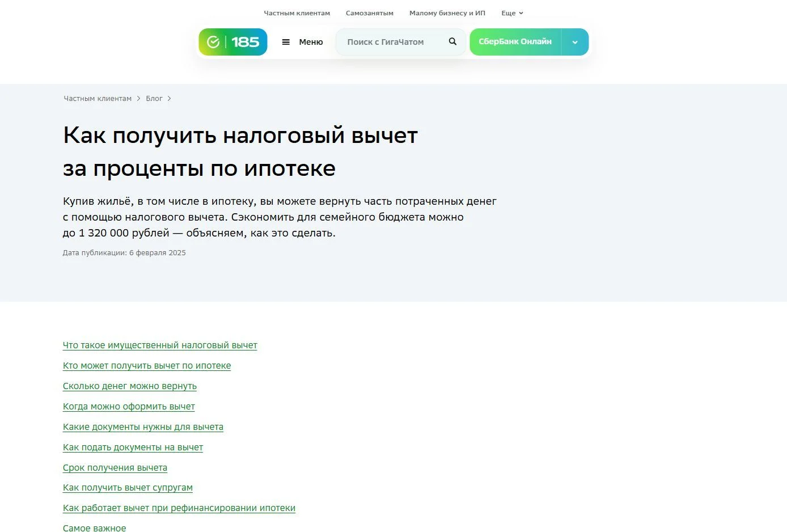Go to вычет при рефинансировании ипотеки link

(179, 508)
